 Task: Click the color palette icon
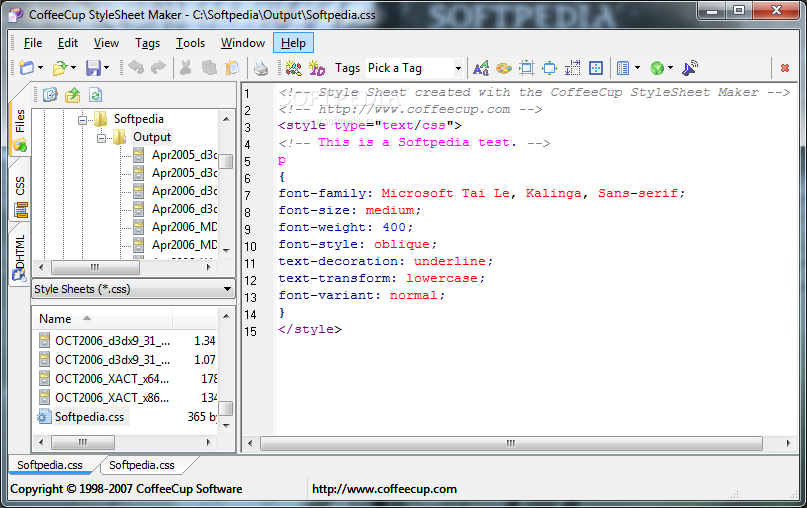pyautogui.click(x=504, y=68)
